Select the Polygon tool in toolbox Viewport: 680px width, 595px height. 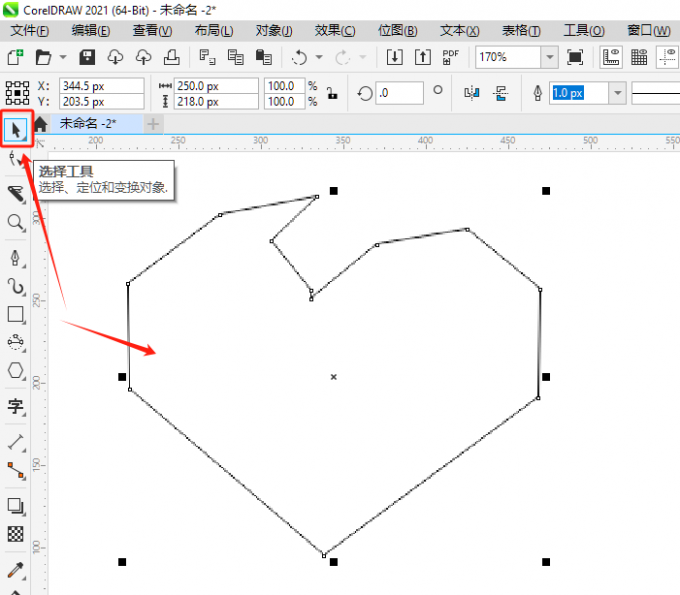pos(16,370)
